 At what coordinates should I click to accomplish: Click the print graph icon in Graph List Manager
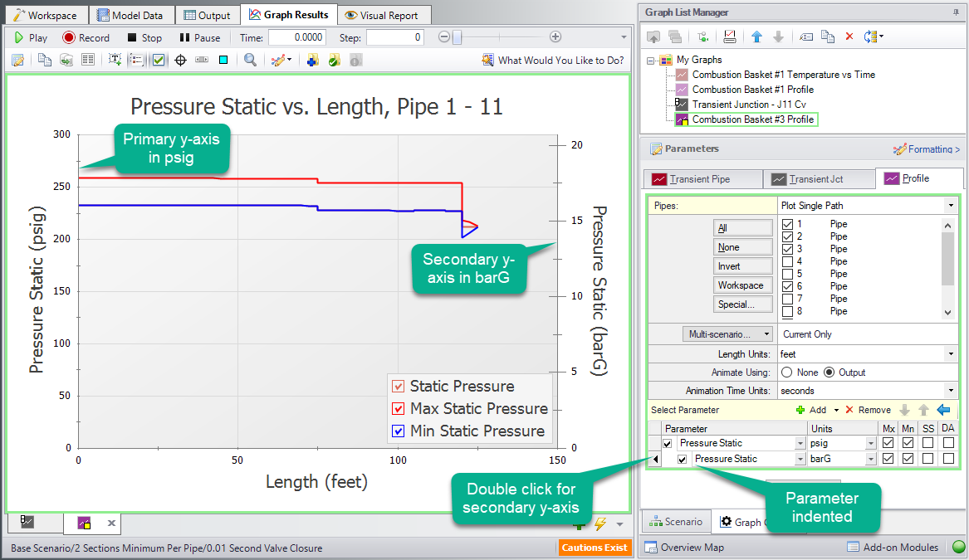[x=730, y=37]
